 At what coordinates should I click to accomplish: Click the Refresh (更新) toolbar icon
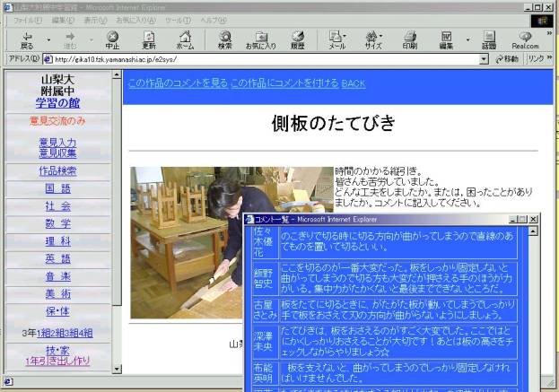point(149,40)
